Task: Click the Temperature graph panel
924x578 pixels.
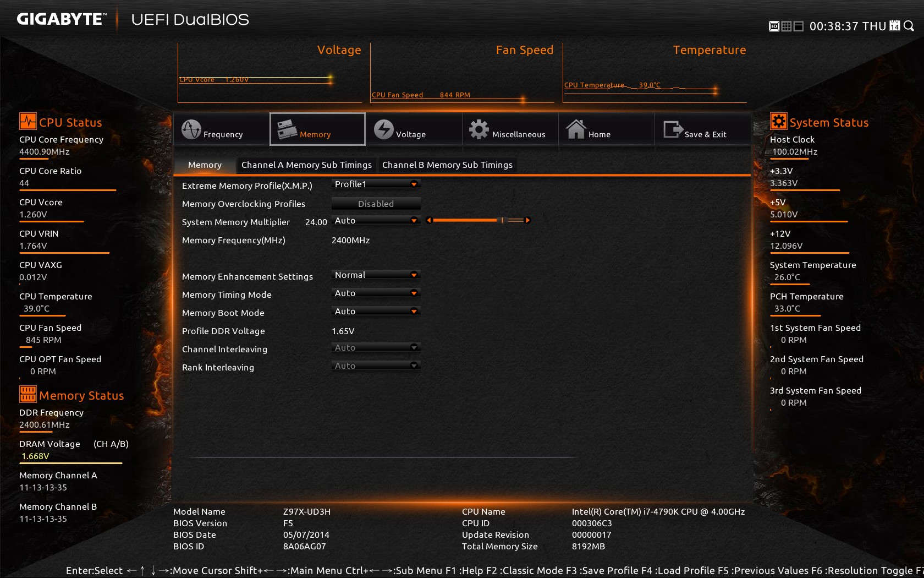Action: [x=654, y=73]
